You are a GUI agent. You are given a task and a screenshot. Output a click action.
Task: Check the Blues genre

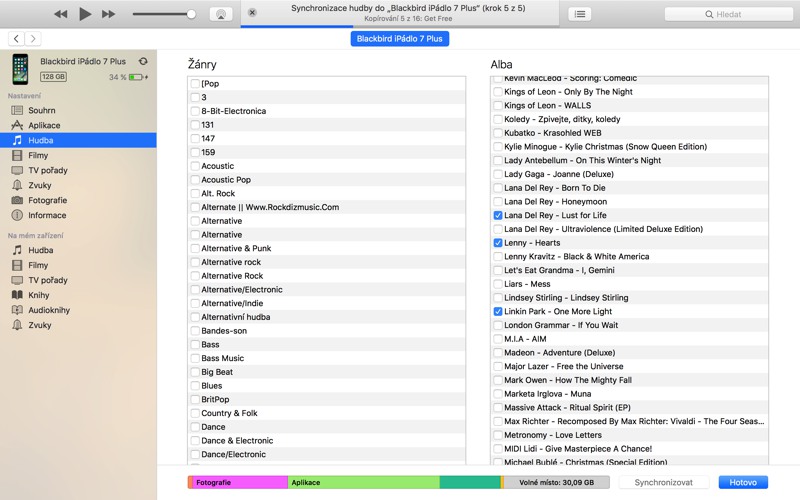click(x=195, y=386)
